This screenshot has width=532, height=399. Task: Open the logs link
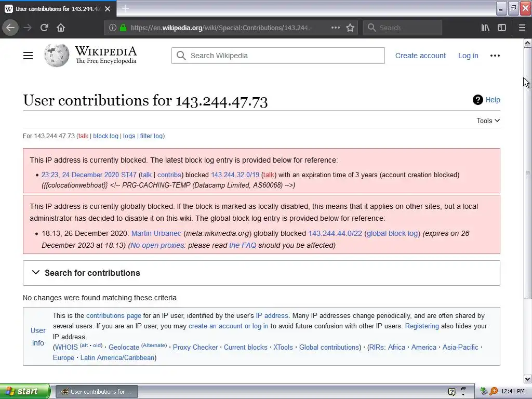[129, 136]
